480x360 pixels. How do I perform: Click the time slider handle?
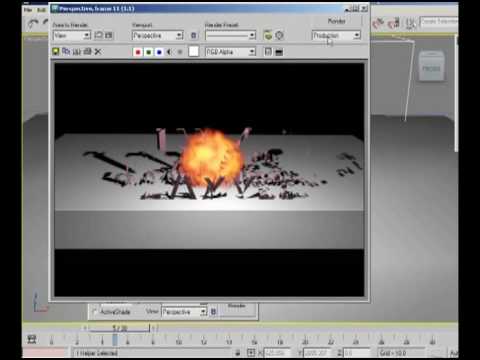(x=119, y=328)
